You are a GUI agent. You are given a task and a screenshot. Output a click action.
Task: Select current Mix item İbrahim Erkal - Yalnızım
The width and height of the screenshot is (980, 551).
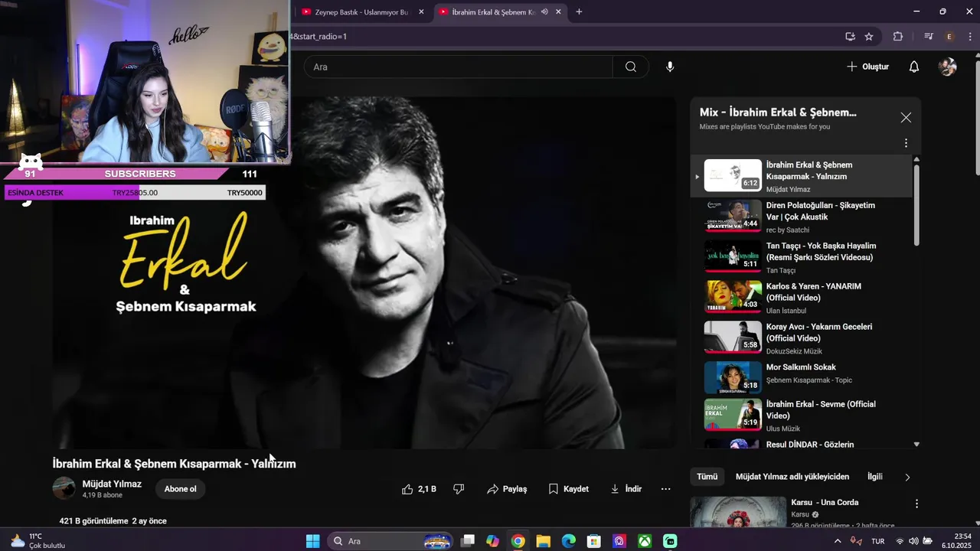pyautogui.click(x=802, y=175)
